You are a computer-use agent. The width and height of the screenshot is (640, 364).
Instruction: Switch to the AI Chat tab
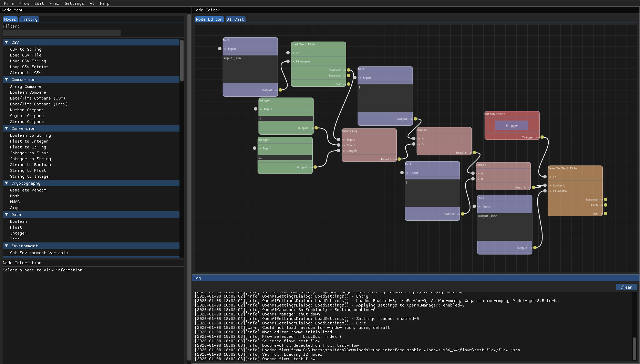point(235,19)
